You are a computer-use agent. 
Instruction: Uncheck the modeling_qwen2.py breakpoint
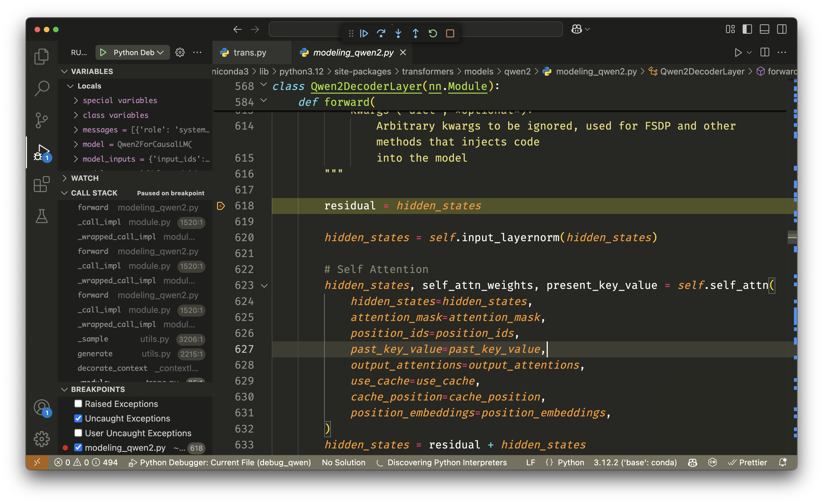78,448
